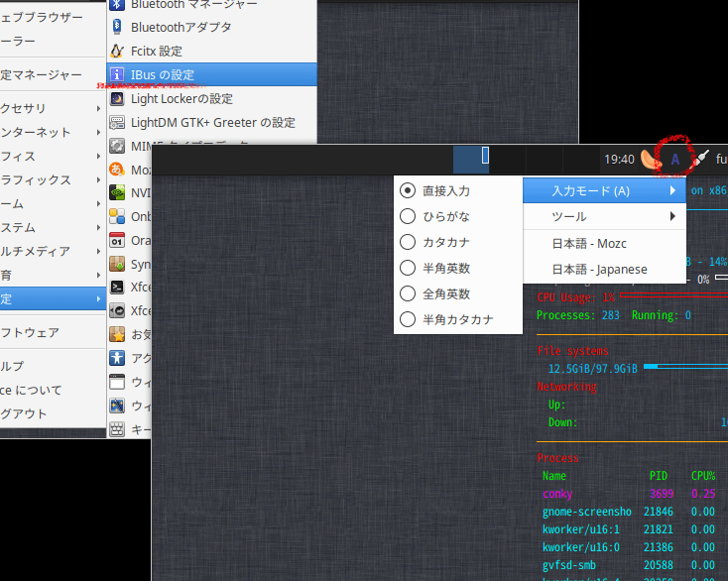Open フトウェア software item
Image resolution: width=728 pixels, height=581 pixels.
tap(53, 332)
